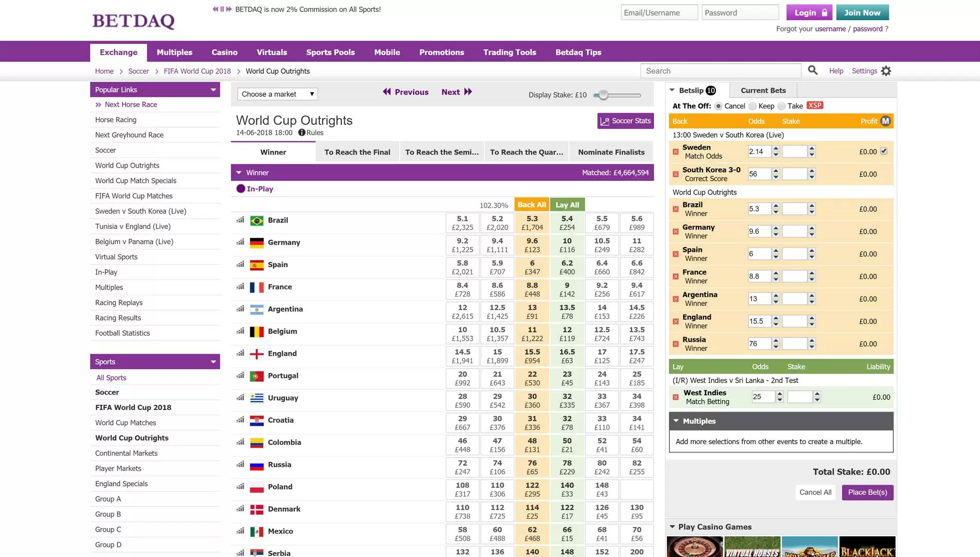The width and height of the screenshot is (980, 557).
Task: Click the Search input box
Action: 721,71
